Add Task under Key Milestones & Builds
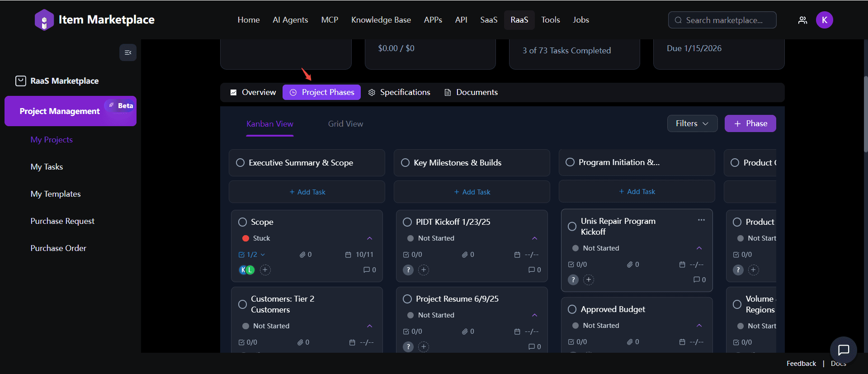868x374 pixels. 472,192
